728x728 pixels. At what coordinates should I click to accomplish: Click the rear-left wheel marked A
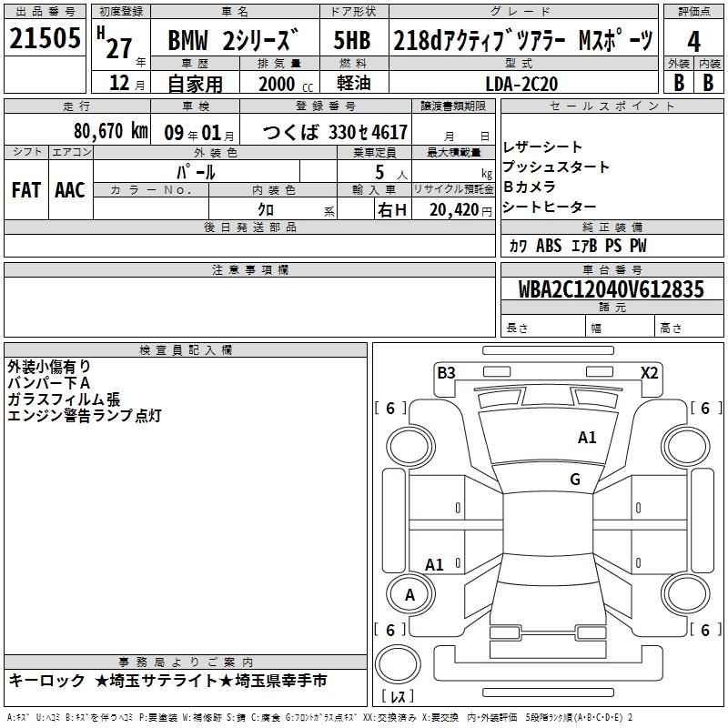(410, 594)
